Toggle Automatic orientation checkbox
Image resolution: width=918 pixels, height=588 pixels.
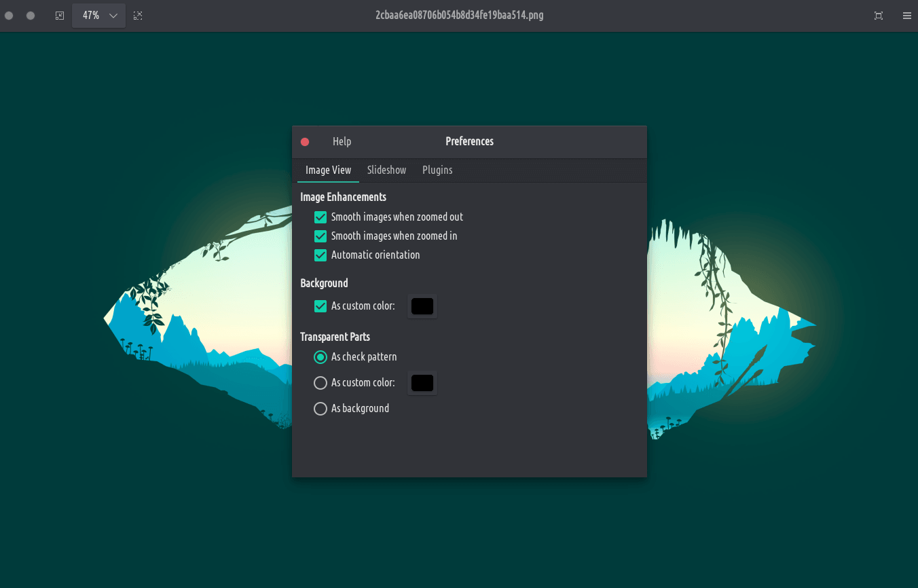coord(320,255)
